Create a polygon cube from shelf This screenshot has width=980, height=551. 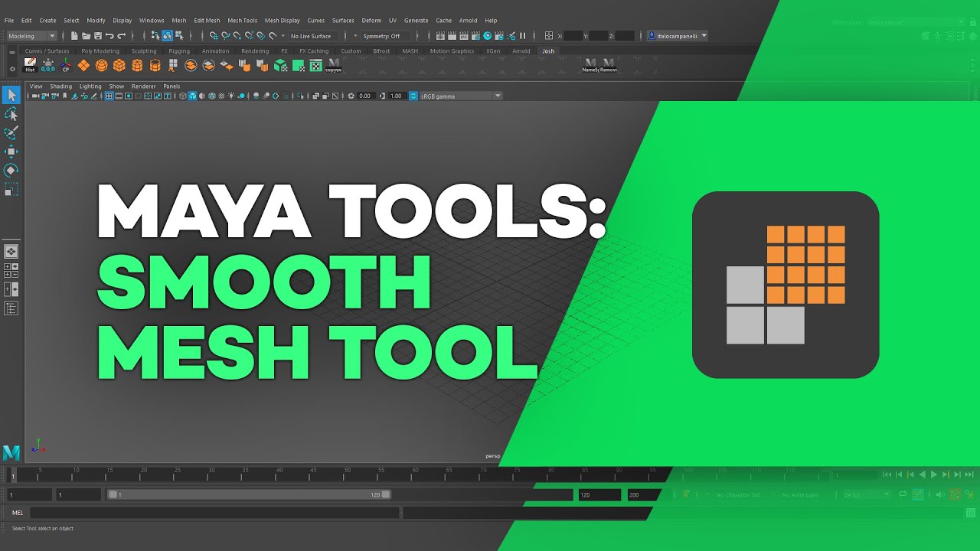click(119, 66)
